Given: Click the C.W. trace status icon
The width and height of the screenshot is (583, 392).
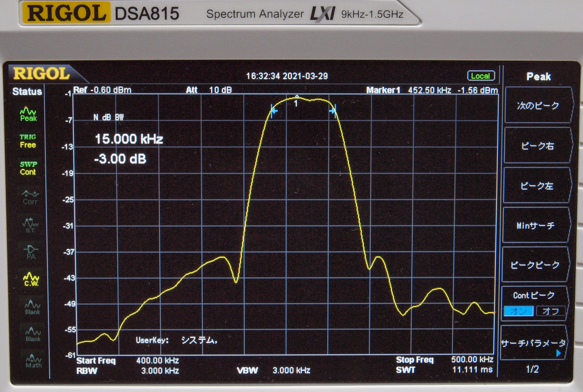Looking at the screenshot, I should [31, 279].
